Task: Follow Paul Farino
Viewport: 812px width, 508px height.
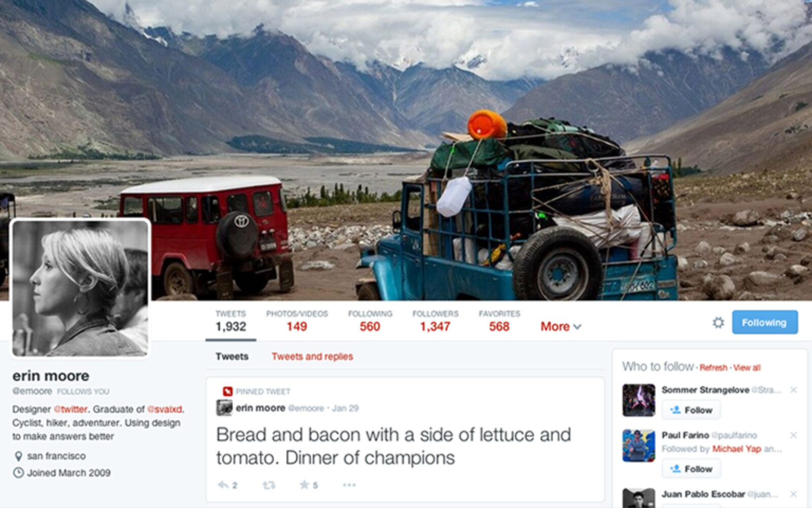Action: pyautogui.click(x=691, y=469)
